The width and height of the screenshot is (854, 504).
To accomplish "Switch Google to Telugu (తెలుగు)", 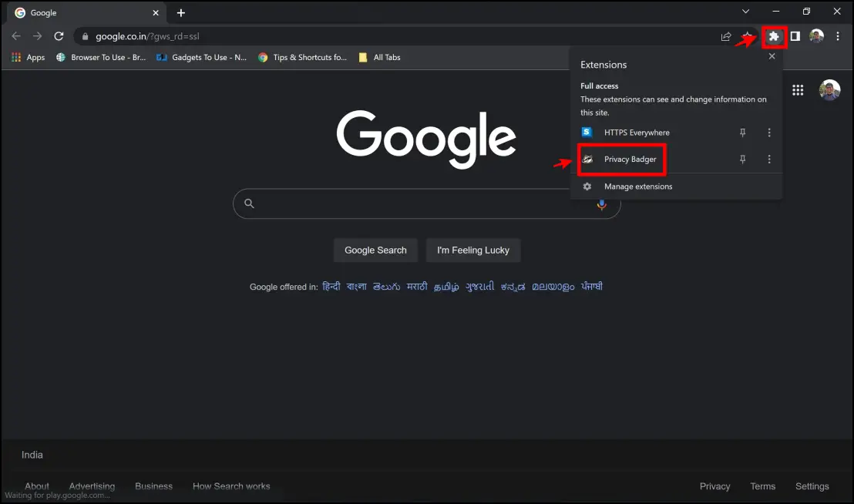I will pos(386,286).
